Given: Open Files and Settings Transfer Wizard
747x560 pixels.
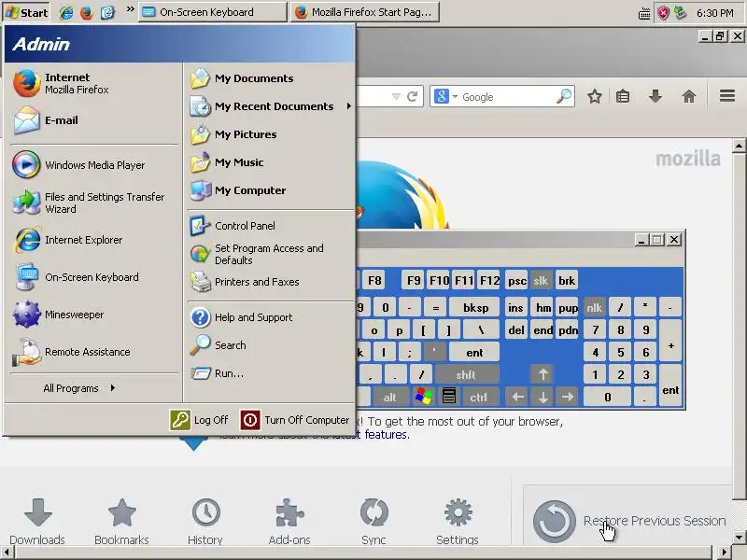Looking at the screenshot, I should click(94, 203).
